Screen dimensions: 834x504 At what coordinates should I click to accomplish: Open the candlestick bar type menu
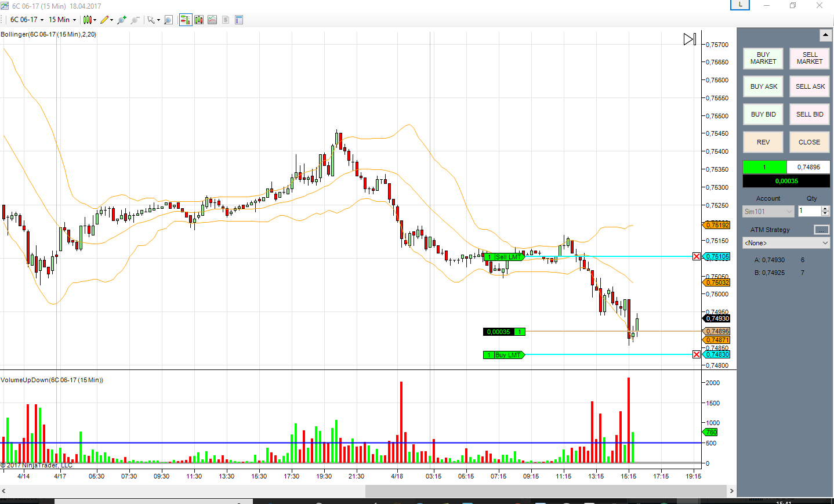[x=89, y=20]
